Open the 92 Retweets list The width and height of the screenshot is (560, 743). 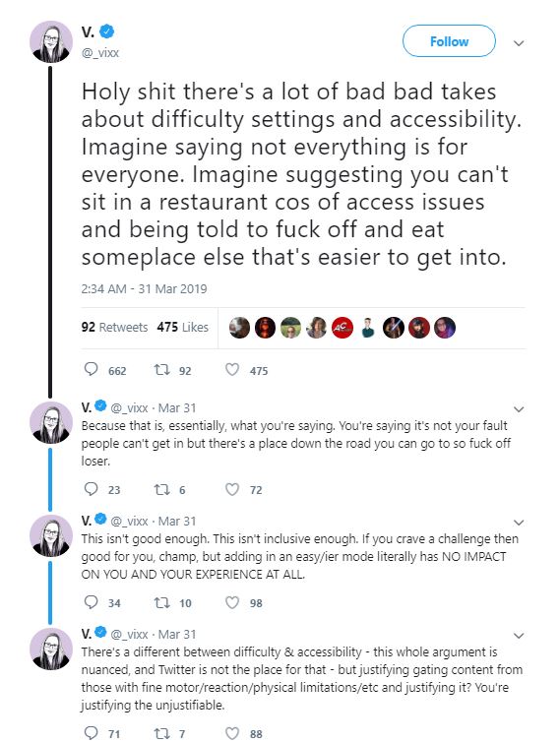tap(114, 327)
